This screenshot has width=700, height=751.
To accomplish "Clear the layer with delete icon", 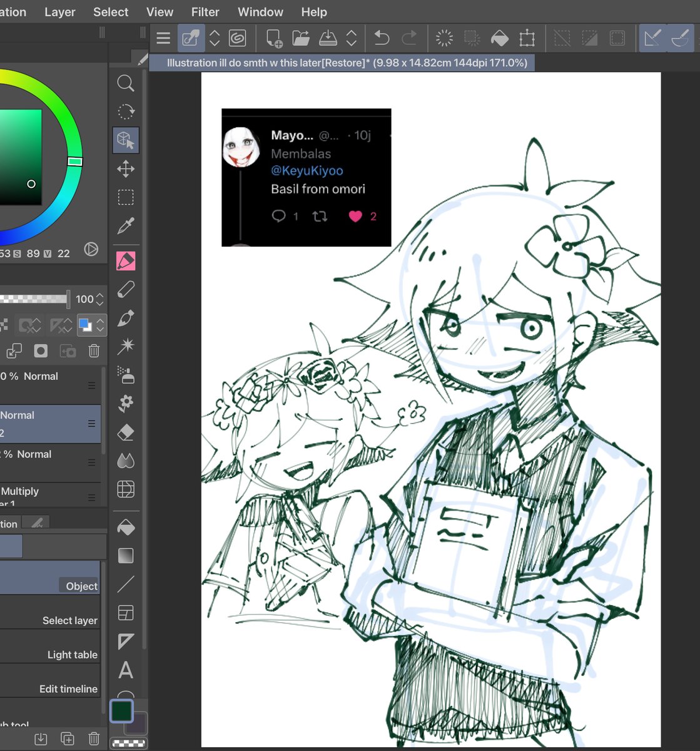I will coord(444,39).
